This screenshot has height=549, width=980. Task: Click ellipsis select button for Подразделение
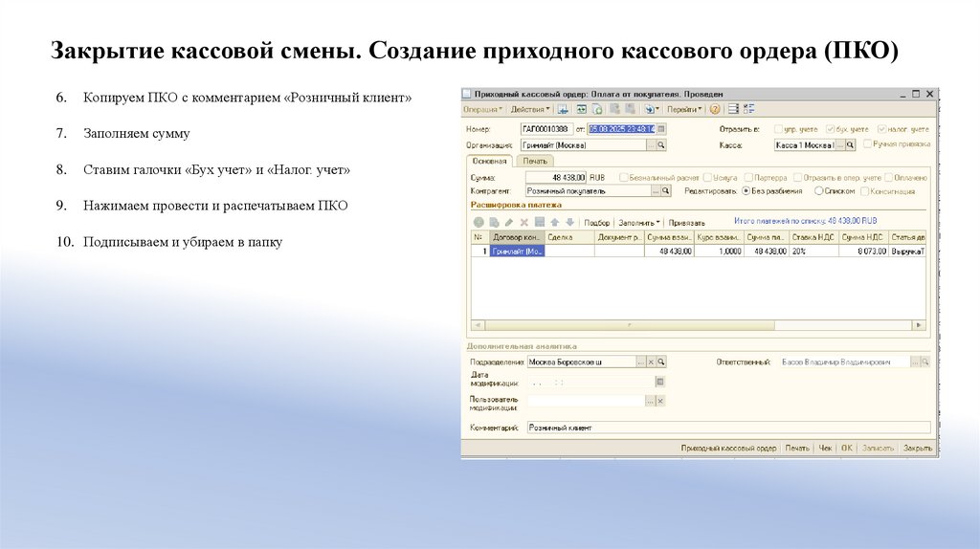pos(640,362)
